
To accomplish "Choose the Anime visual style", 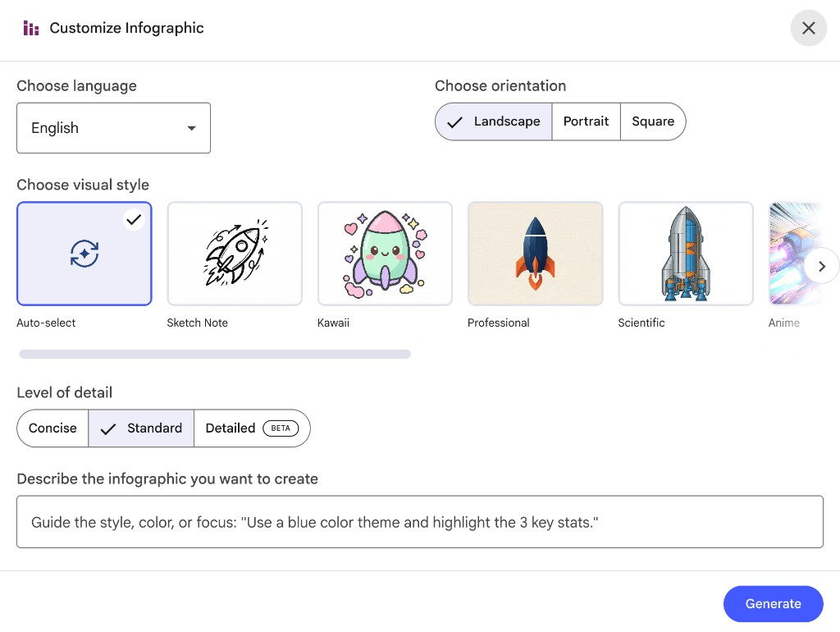I will point(785,254).
